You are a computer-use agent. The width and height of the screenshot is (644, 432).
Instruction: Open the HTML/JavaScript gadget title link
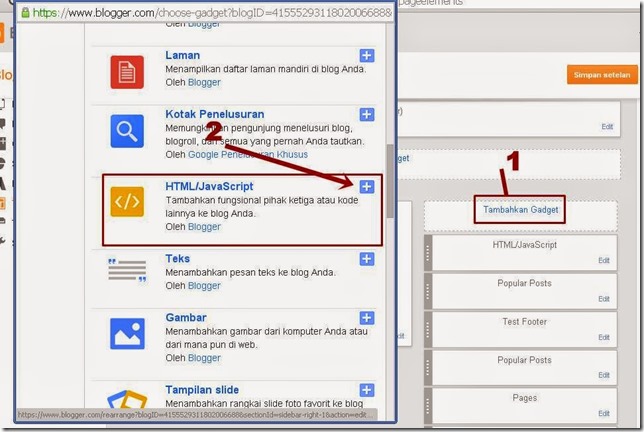tap(209, 186)
